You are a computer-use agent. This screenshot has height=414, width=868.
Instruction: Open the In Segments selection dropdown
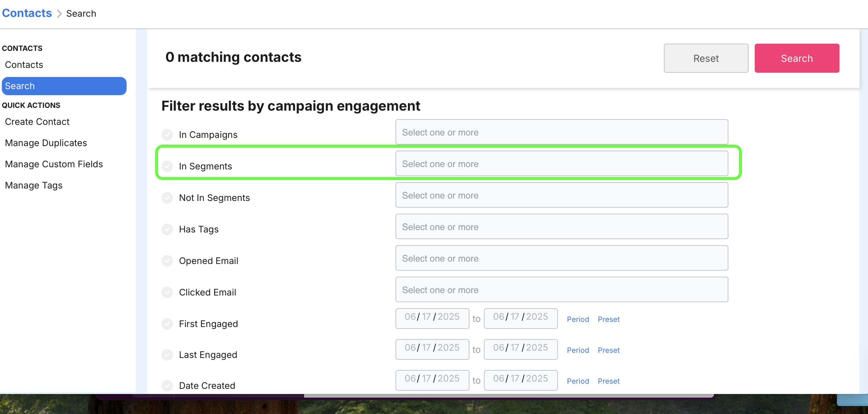tap(562, 164)
